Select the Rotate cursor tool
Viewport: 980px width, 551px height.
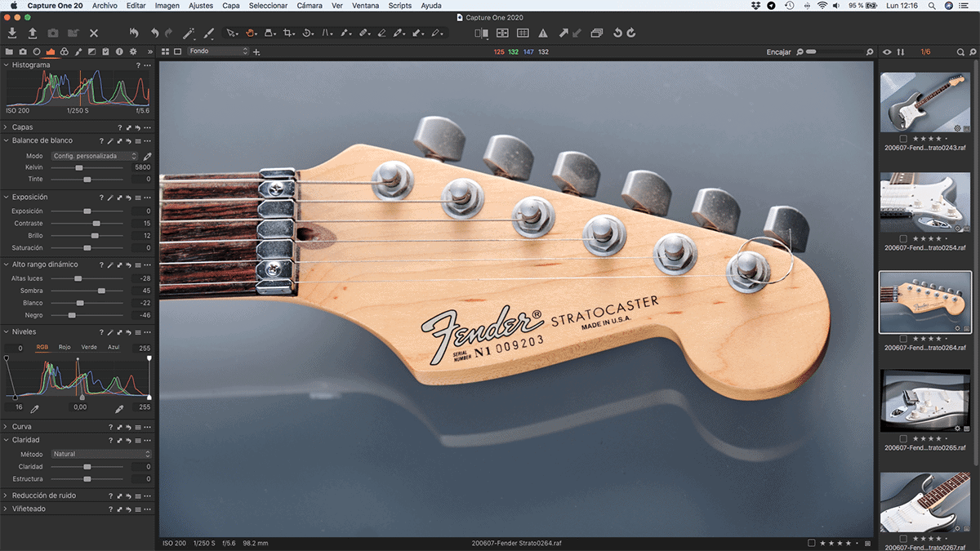[308, 33]
